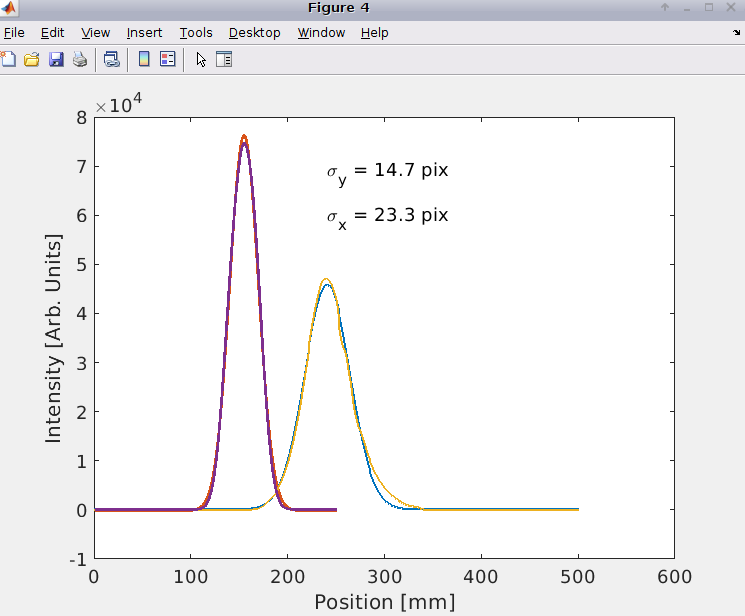This screenshot has height=616, width=745.
Task: Dock the figure using the corner arrow
Action: 736,33
